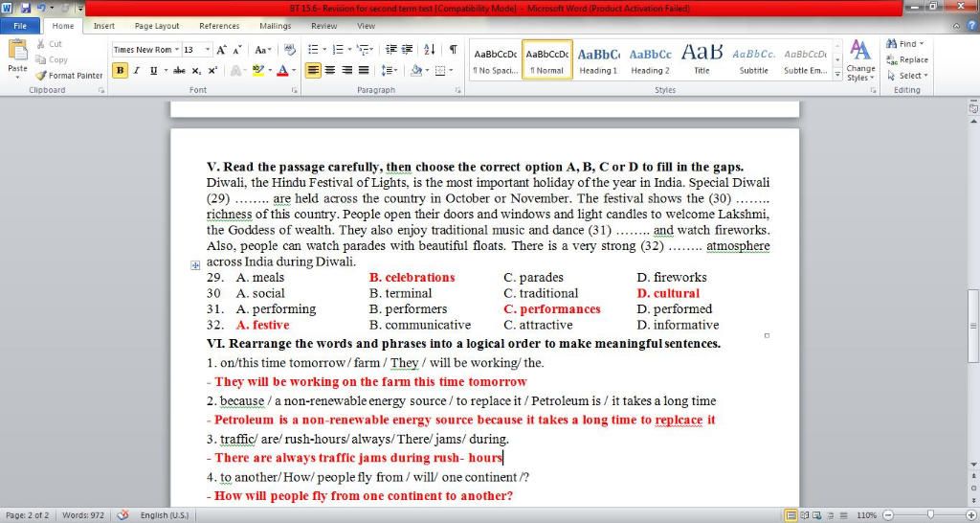
Task: Toggle Align Text Right
Action: point(346,71)
